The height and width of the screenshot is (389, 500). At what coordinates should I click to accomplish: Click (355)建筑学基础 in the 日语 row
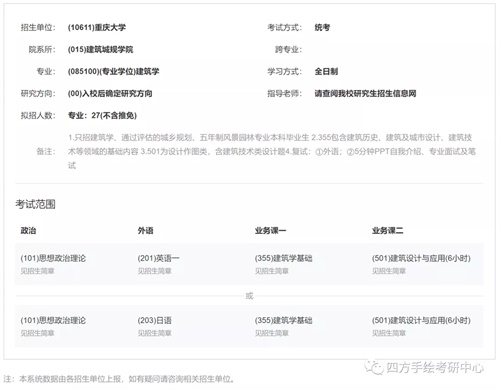[x=284, y=320]
